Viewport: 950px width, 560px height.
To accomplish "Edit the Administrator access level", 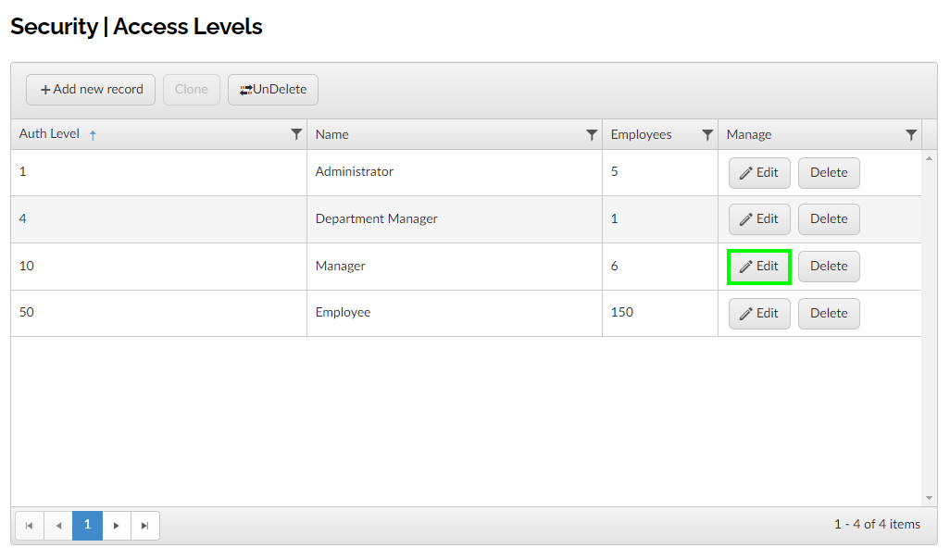I will 759,172.
